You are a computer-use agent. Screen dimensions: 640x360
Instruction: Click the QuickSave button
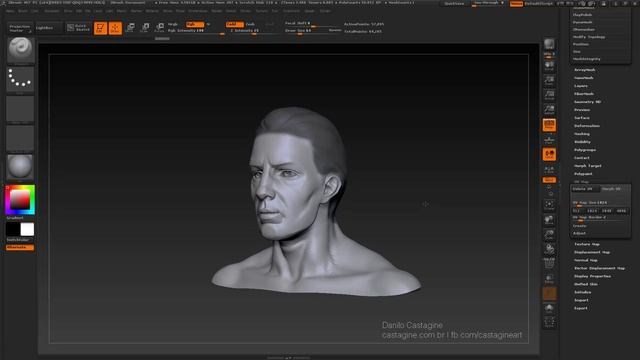click(x=454, y=4)
